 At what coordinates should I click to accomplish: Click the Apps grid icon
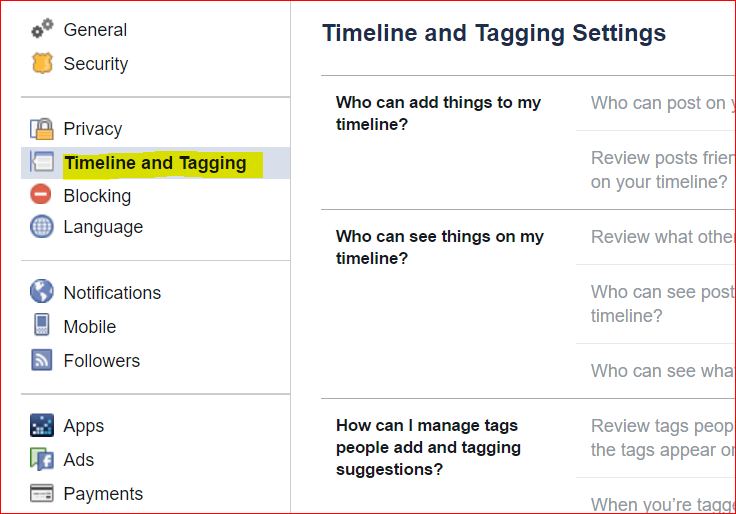coord(42,426)
